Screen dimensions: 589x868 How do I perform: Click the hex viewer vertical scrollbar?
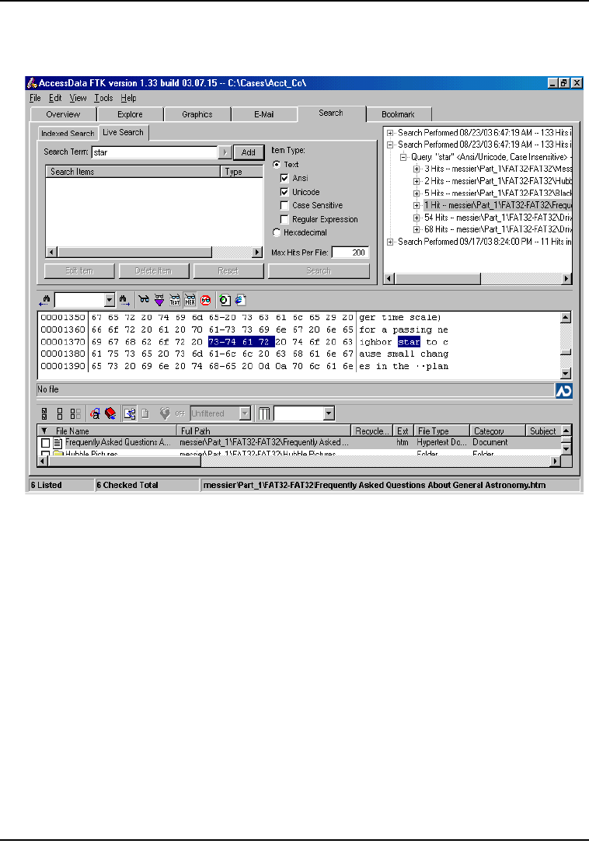[566, 346]
